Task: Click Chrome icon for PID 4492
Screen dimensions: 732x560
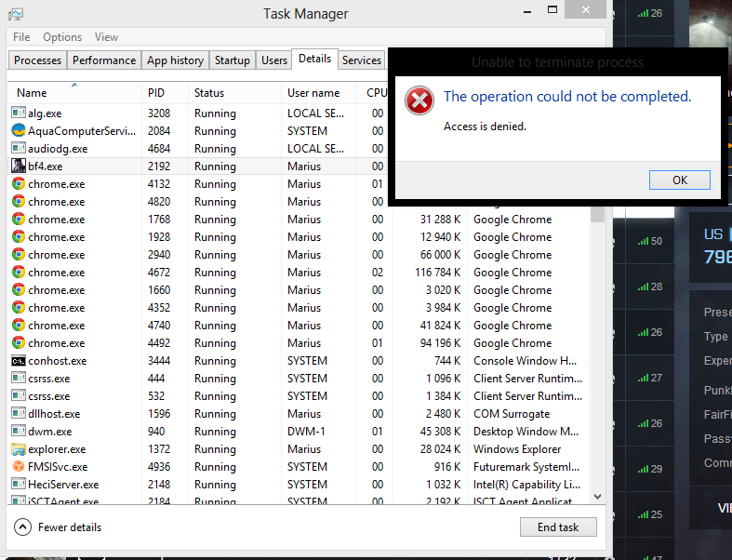Action: 19,343
